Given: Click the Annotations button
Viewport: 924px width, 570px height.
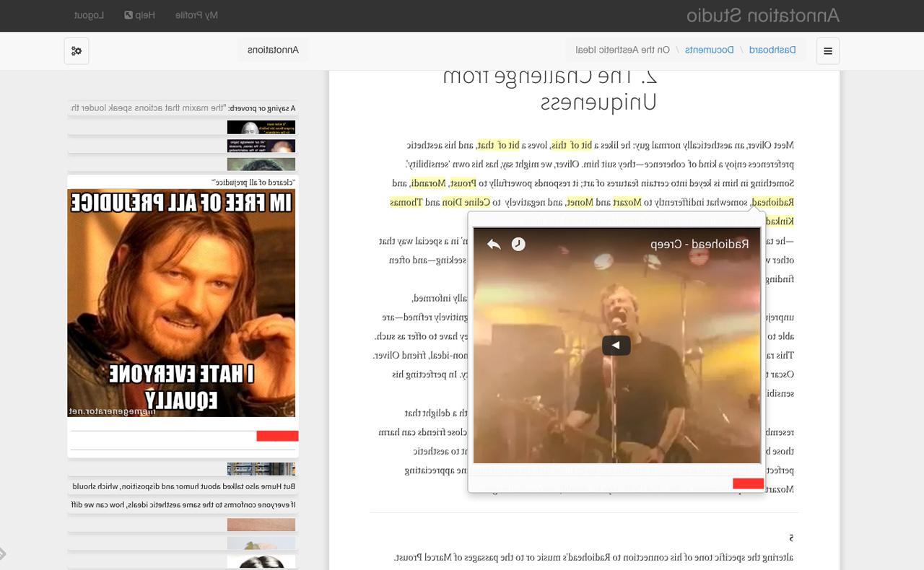Looking at the screenshot, I should [x=273, y=50].
